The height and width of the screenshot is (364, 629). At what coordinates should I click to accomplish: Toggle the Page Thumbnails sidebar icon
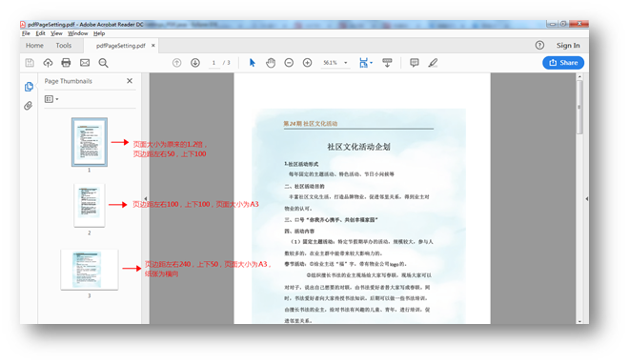29,87
